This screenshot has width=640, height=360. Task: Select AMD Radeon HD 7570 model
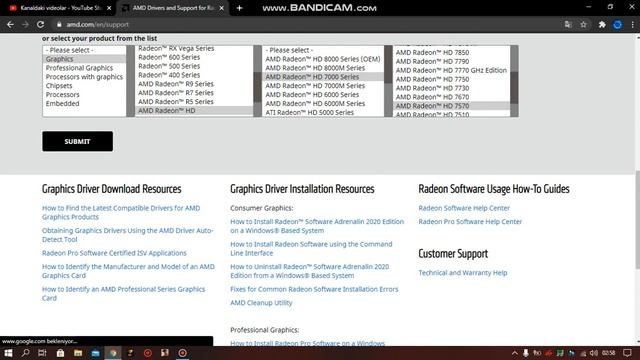point(451,106)
